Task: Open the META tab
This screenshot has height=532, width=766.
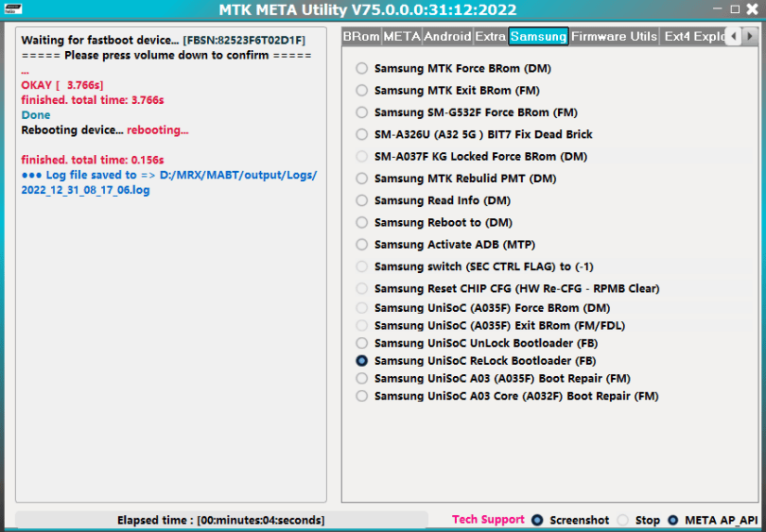Action: [402, 37]
